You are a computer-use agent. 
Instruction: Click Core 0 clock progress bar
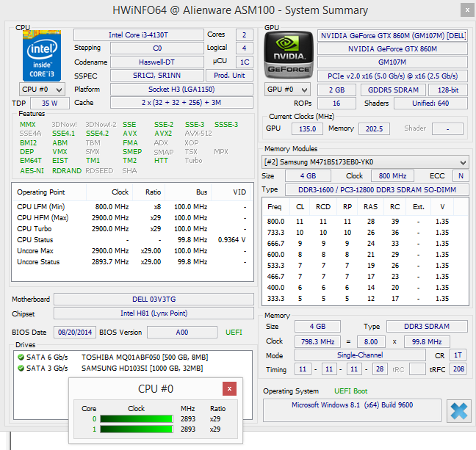(137, 418)
